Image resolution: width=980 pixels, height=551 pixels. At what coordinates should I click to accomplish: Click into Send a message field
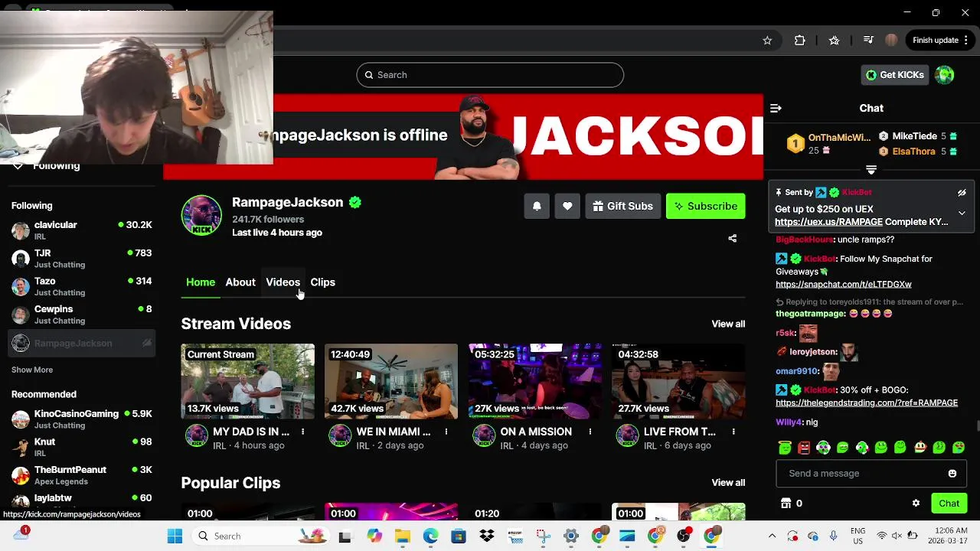pyautogui.click(x=871, y=474)
